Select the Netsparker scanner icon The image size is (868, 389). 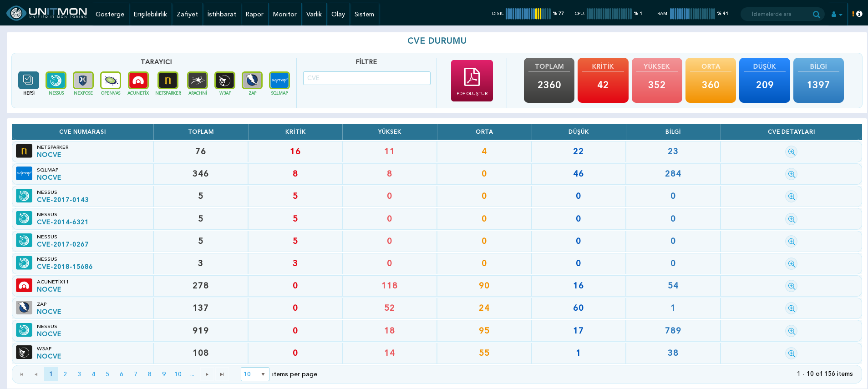point(168,81)
